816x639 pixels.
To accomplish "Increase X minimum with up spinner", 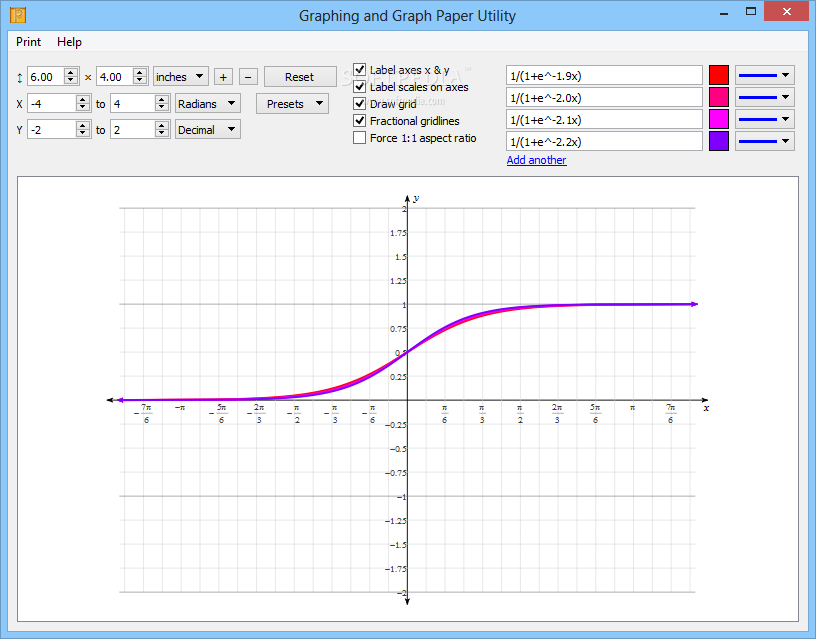I will pyautogui.click(x=83, y=99).
